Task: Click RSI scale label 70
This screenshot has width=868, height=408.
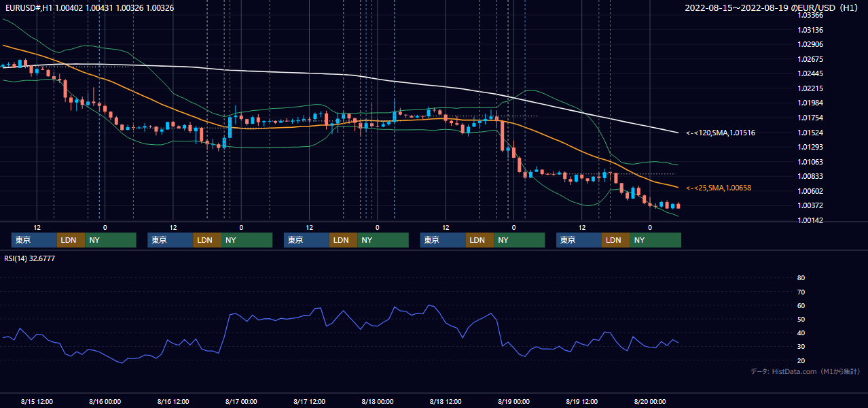Action: [x=801, y=292]
